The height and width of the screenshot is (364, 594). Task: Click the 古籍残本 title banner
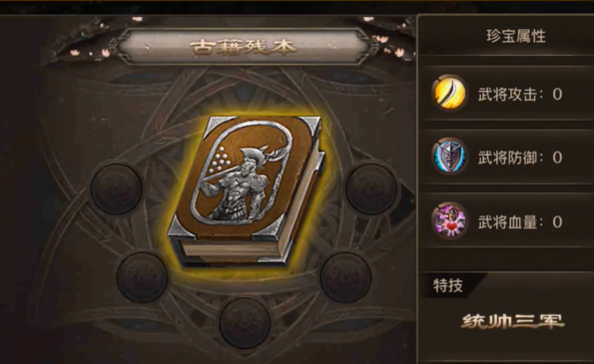point(243,46)
